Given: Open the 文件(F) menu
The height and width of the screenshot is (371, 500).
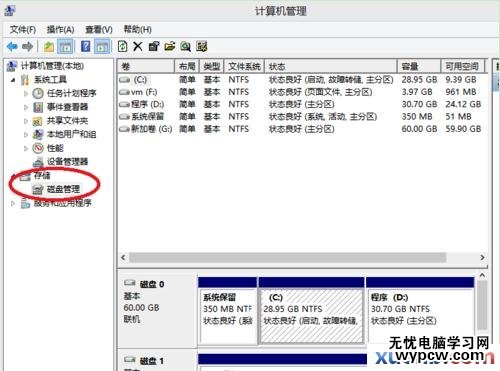Looking at the screenshot, I should click(x=23, y=29).
